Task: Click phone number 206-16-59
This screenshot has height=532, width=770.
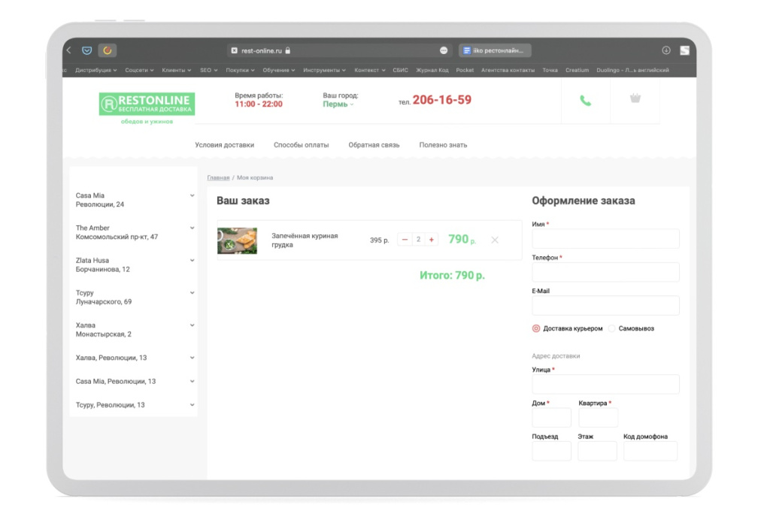Action: (441, 100)
